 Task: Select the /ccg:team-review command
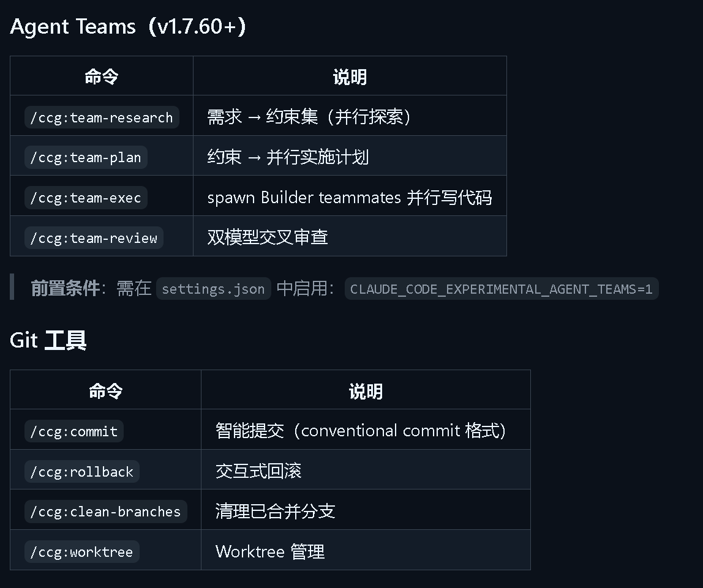pyautogui.click(x=94, y=237)
